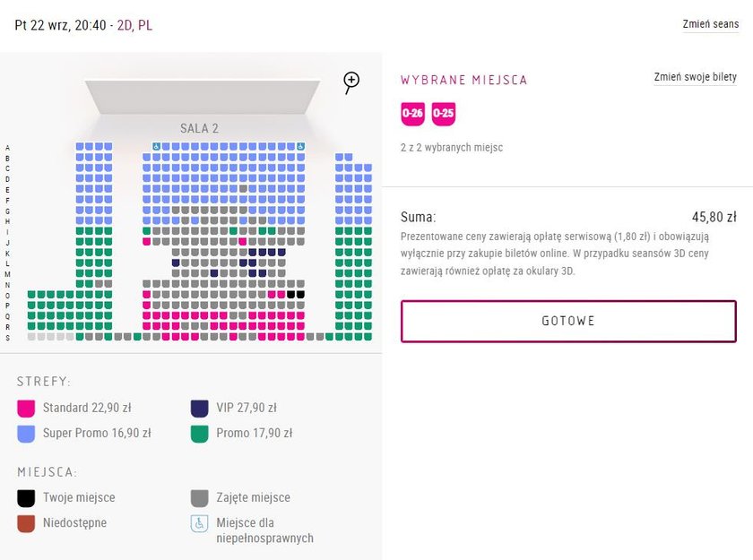753x560 pixels.
Task: Open the 'Zmień seans' link
Action: point(711,24)
